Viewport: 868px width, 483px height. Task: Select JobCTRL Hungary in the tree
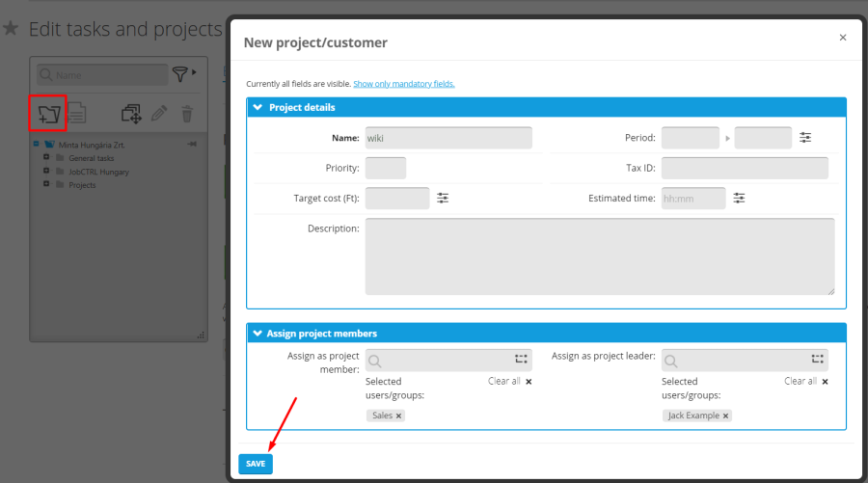[98, 172]
